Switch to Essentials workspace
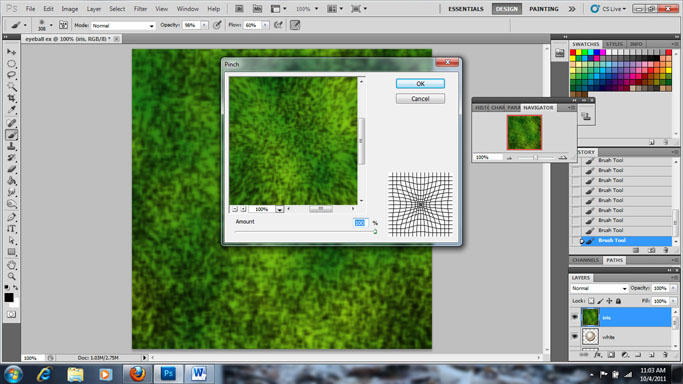The image size is (683, 384). 466,9
